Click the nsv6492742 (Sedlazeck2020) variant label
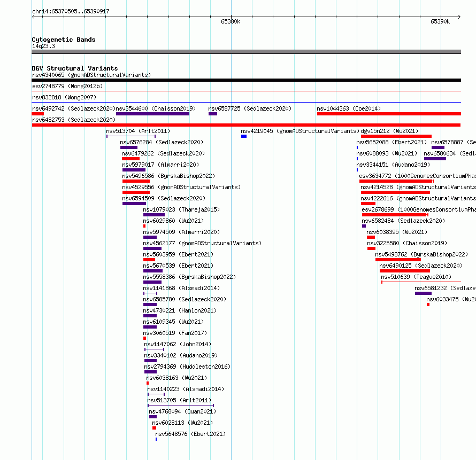The image size is (476, 460). click(74, 108)
